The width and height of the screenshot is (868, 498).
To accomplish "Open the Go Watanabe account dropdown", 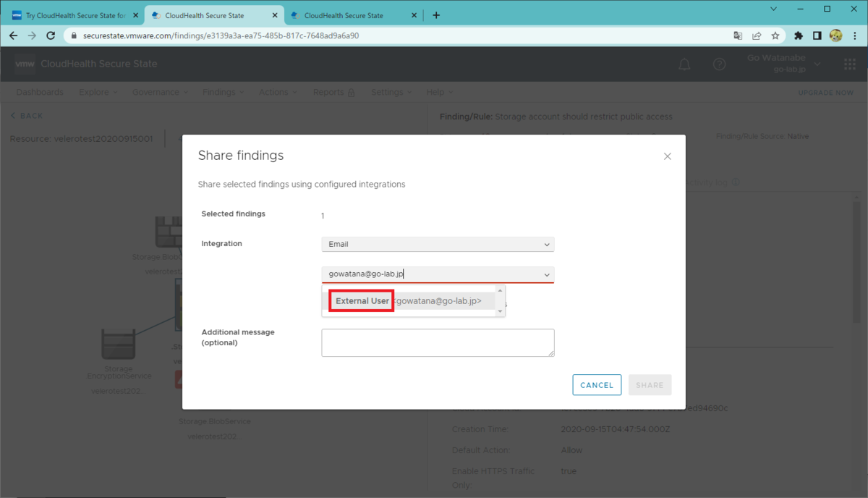I will (783, 64).
